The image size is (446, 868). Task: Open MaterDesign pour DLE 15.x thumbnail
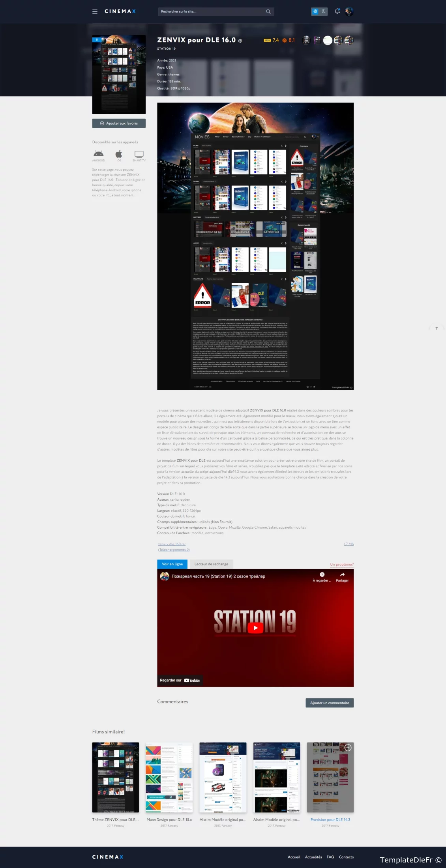click(x=169, y=777)
